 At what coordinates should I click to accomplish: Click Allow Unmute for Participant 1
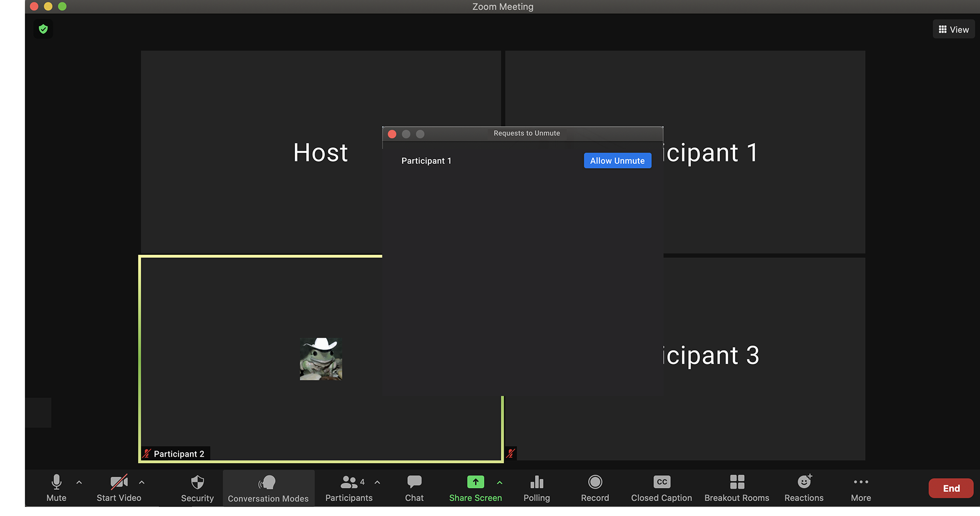tap(618, 160)
